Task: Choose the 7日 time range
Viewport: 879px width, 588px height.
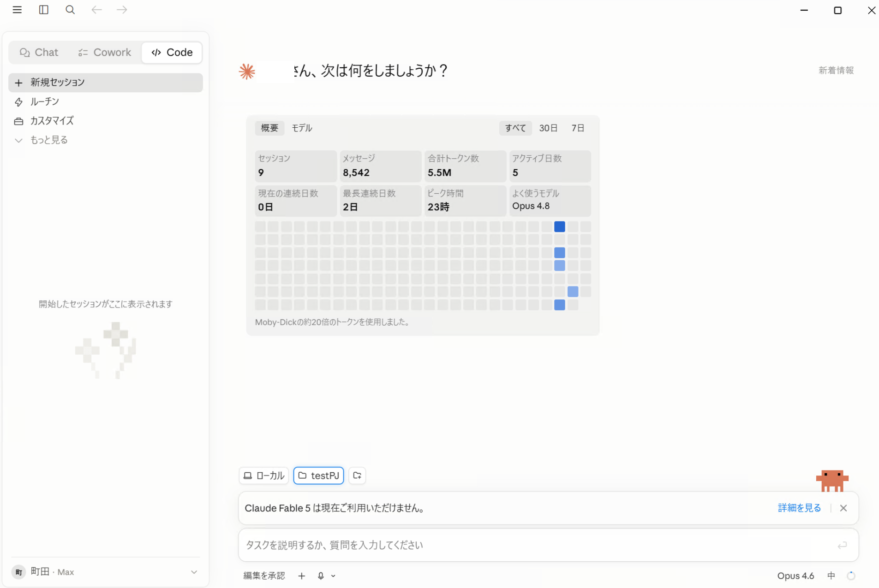Action: pyautogui.click(x=578, y=128)
